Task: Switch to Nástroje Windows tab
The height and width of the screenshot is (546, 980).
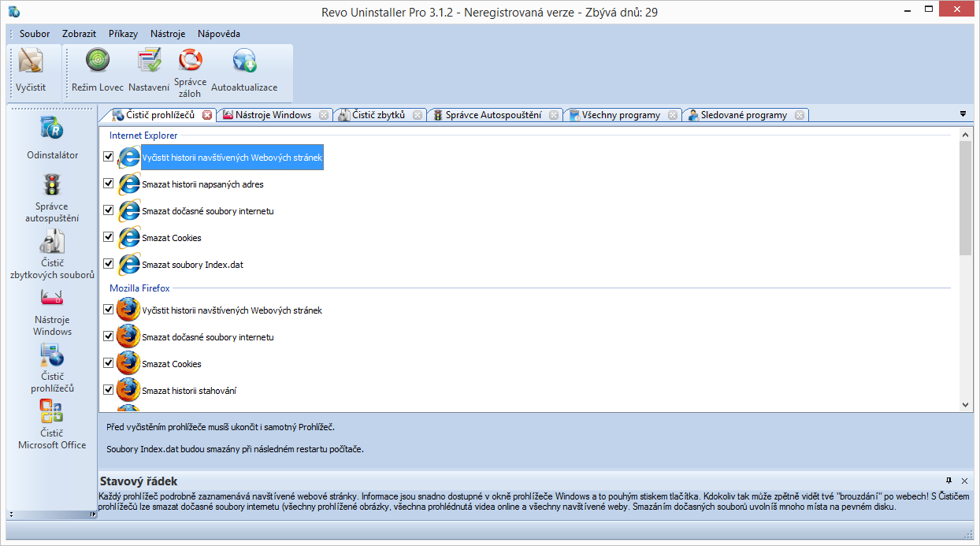Action: point(273,115)
